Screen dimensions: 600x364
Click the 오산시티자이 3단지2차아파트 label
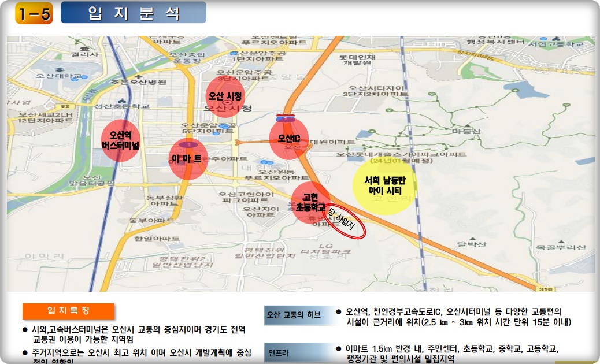[375, 91]
